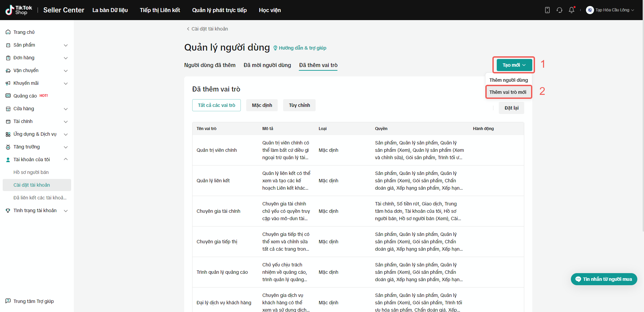The height and width of the screenshot is (312, 644).
Task: Click the Quảng cáo ad icon
Action: [x=8, y=96]
